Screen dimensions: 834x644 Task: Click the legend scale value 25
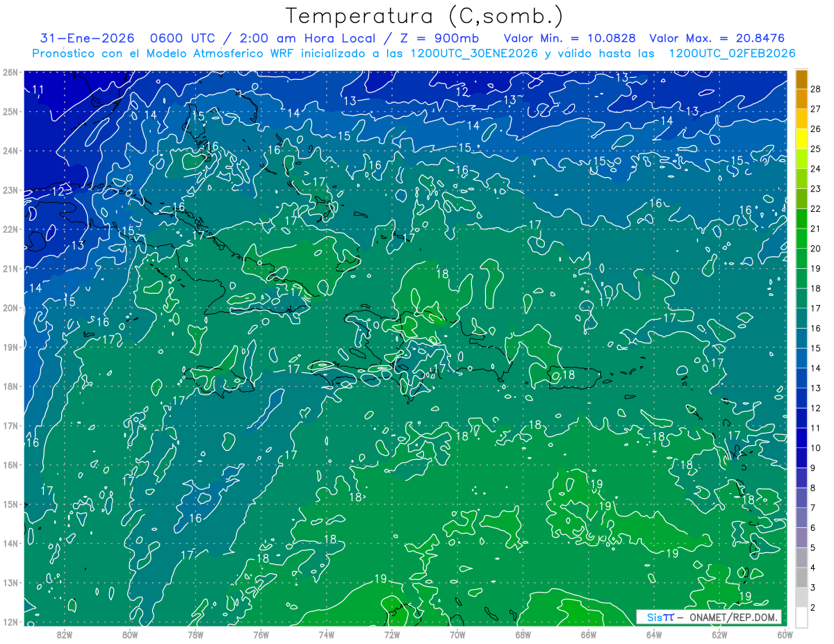(x=817, y=149)
